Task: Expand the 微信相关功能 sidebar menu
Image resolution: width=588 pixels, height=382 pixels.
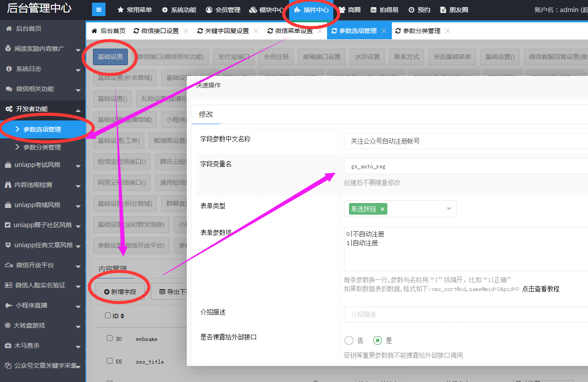Action: [x=78, y=90]
